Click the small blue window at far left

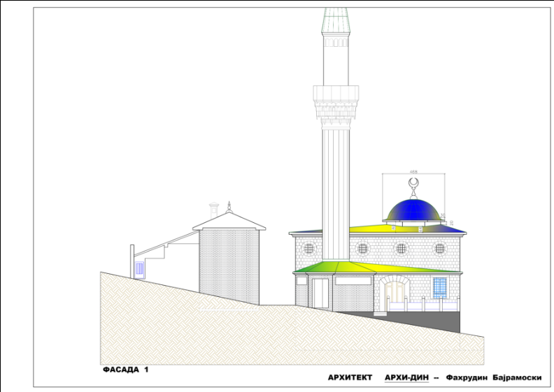point(139,268)
